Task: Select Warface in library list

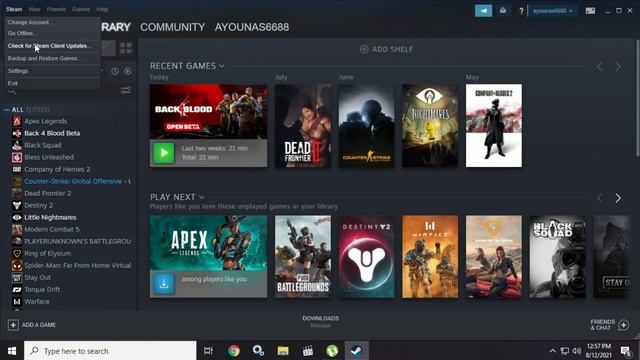Action: (37, 302)
